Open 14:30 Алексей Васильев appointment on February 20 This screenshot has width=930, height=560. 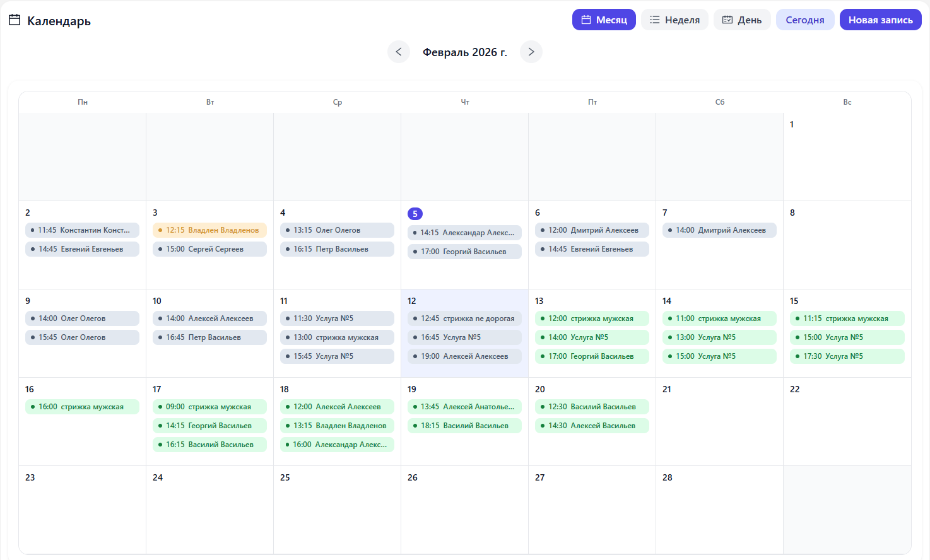592,426
